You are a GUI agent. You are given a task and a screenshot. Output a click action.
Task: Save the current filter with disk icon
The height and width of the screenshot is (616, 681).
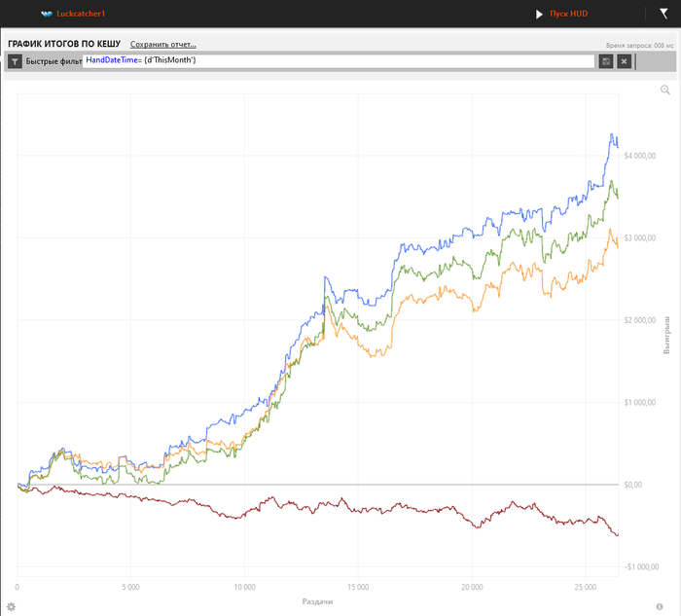point(606,61)
